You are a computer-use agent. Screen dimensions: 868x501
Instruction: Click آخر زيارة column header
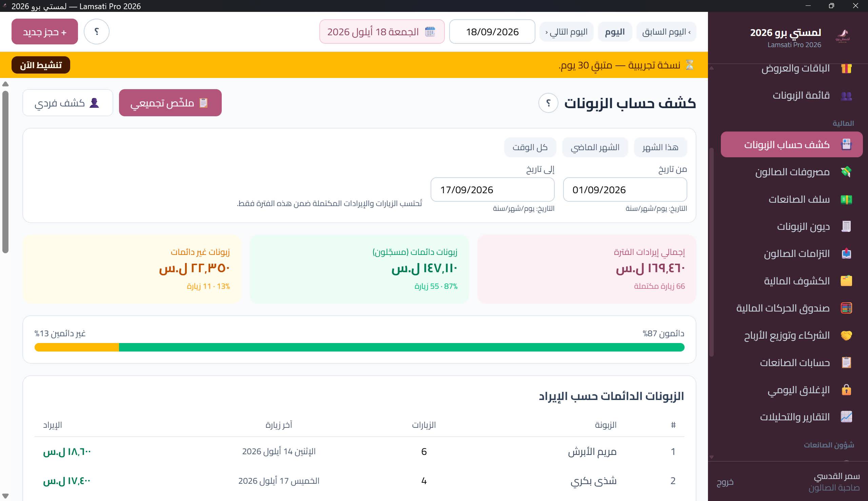(x=279, y=425)
